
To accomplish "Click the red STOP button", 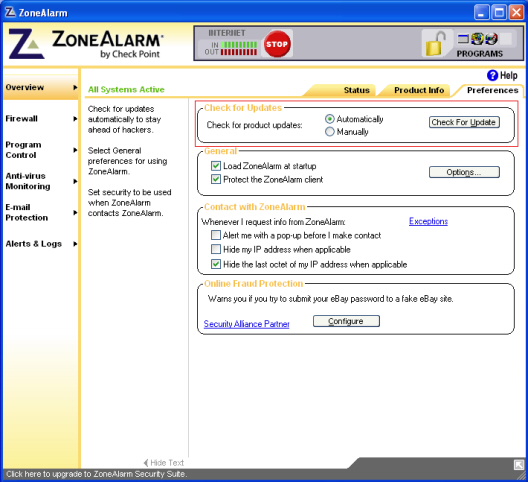I will (x=277, y=44).
